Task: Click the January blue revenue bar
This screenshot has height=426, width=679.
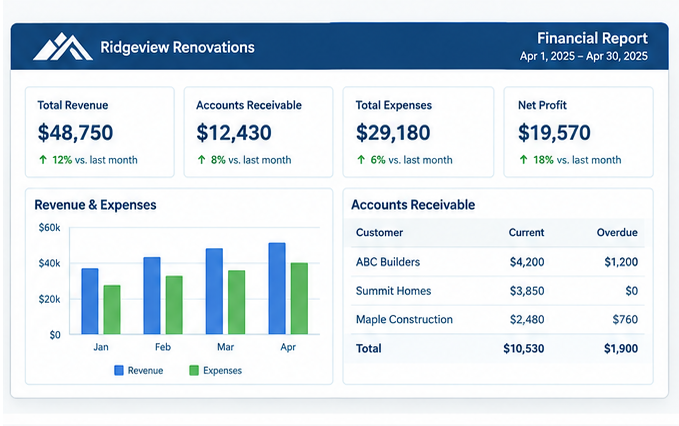Action: [90, 301]
